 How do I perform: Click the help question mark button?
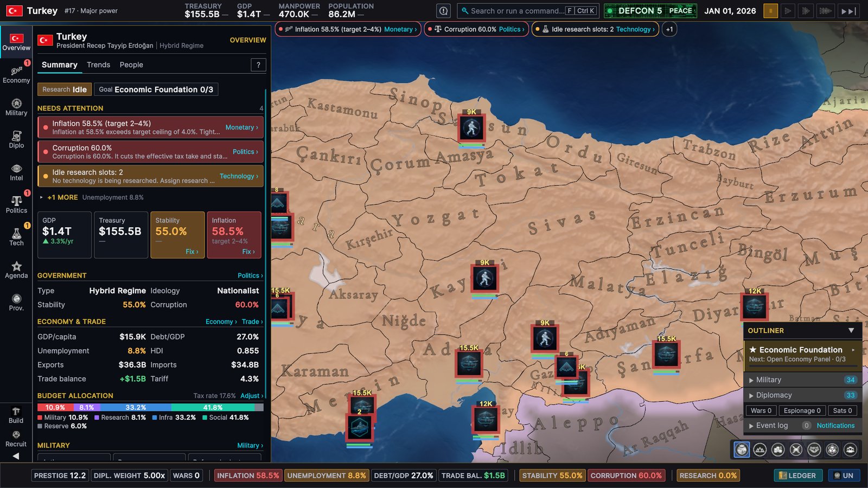click(x=258, y=65)
